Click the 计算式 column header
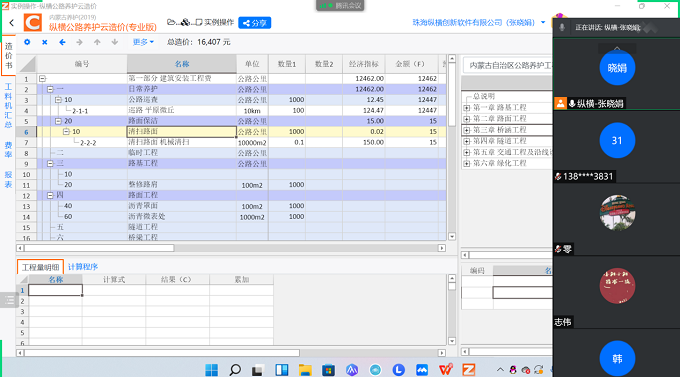The height and width of the screenshot is (377, 680). click(x=114, y=279)
